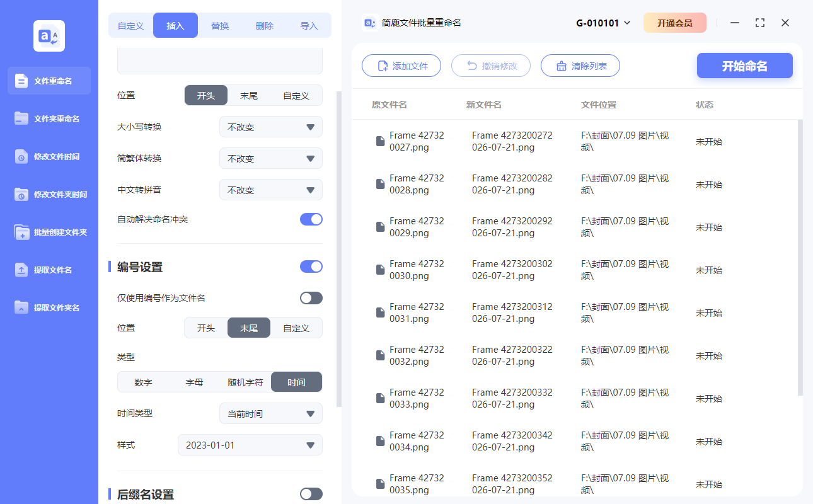Open 提取文件名 in the sidebar
Viewport: 813px width, 504px height.
(x=49, y=270)
